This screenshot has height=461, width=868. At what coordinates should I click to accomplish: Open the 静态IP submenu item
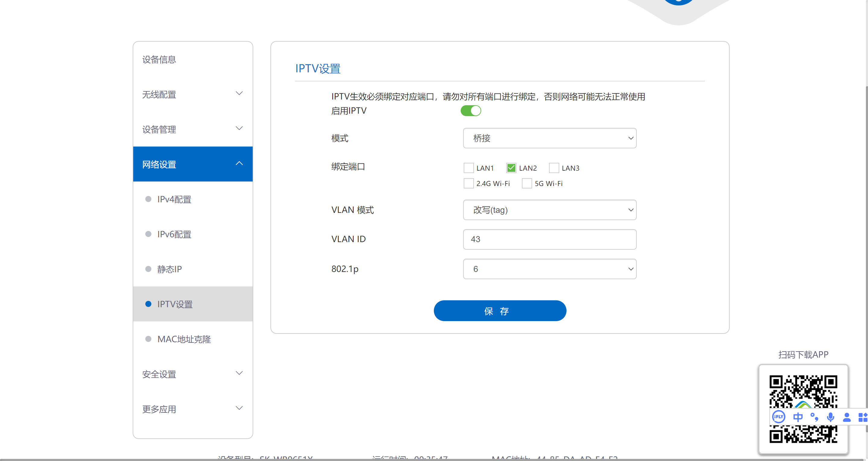click(x=193, y=269)
